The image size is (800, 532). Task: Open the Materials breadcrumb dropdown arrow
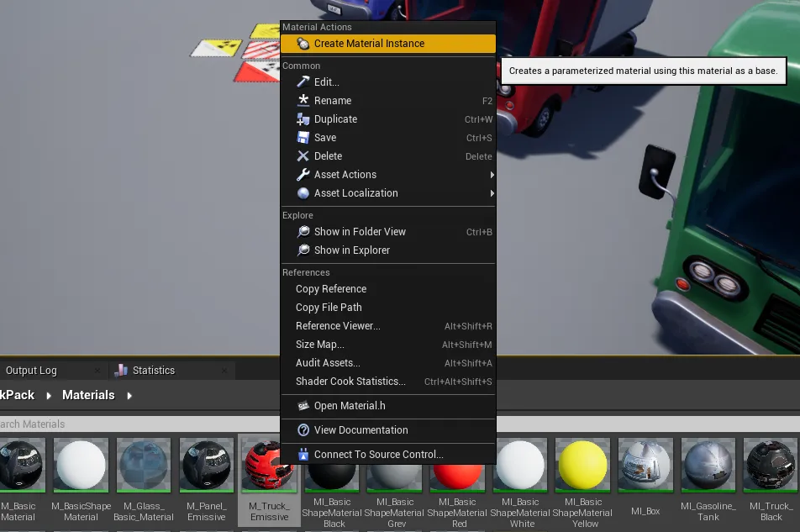coord(129,394)
